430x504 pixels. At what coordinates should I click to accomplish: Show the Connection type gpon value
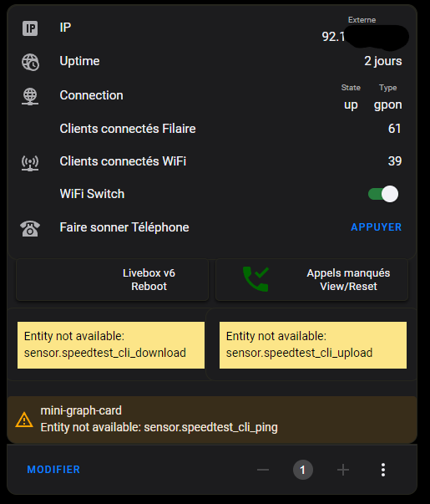pyautogui.click(x=387, y=104)
